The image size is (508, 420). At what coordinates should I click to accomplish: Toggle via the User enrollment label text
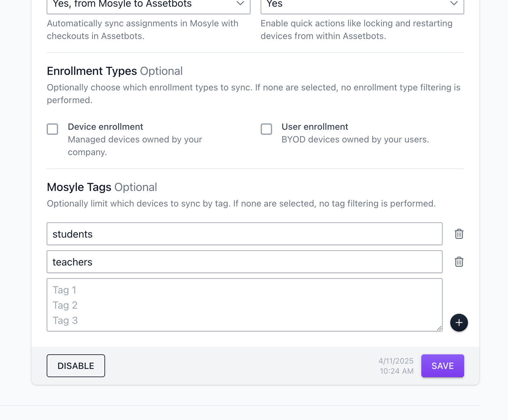[315, 127]
